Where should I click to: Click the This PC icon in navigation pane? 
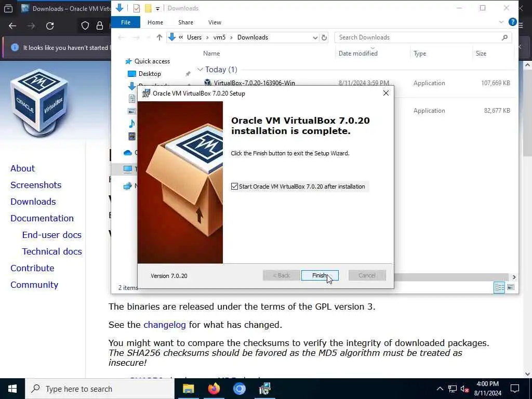coord(128,169)
